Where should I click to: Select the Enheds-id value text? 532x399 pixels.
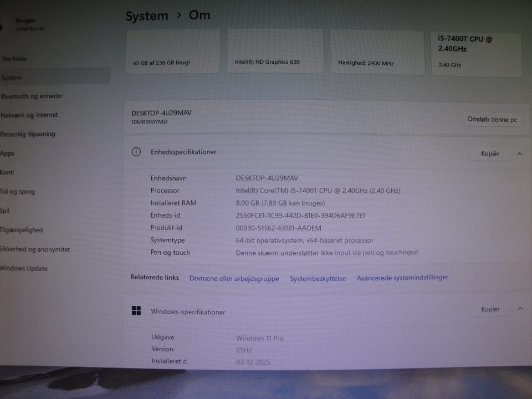pyautogui.click(x=300, y=216)
